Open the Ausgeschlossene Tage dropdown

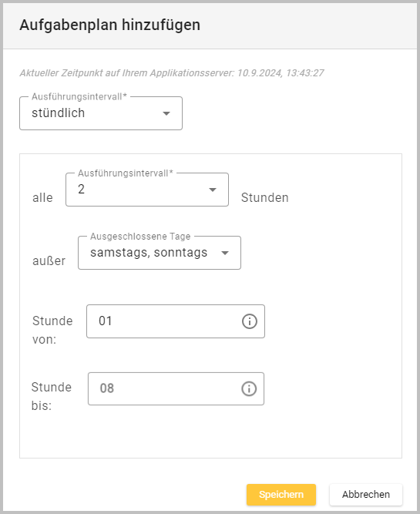160,253
